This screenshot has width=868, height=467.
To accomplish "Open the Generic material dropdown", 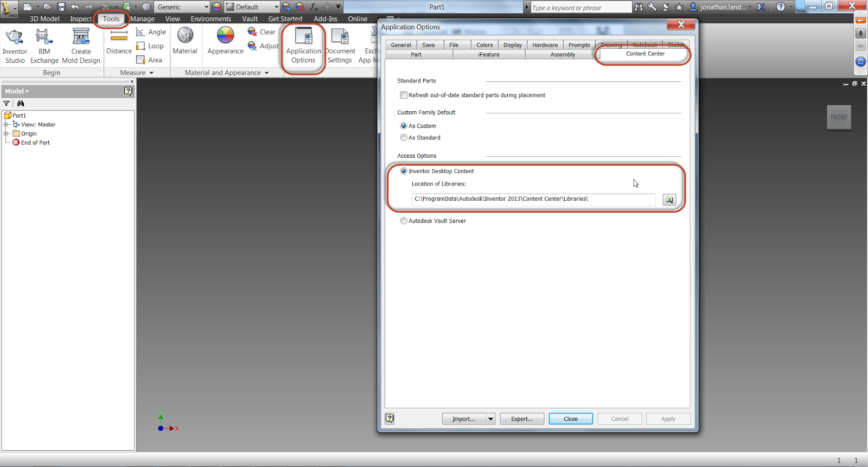I will tap(206, 7).
